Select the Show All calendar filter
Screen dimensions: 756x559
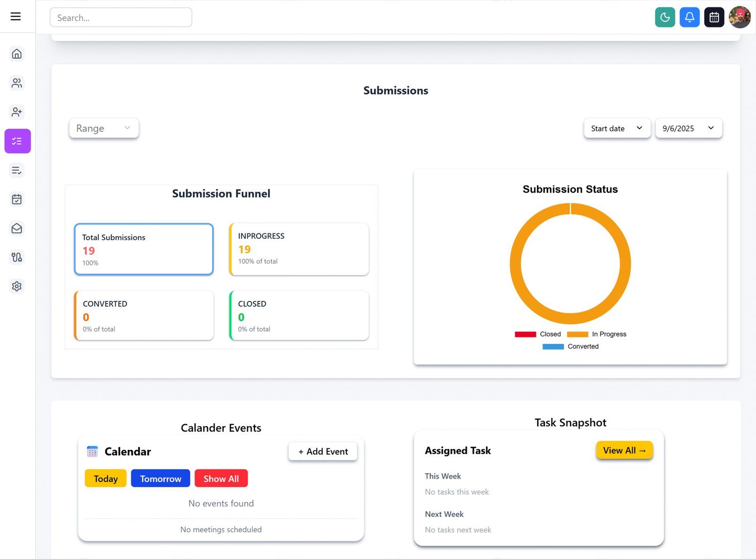click(x=221, y=478)
